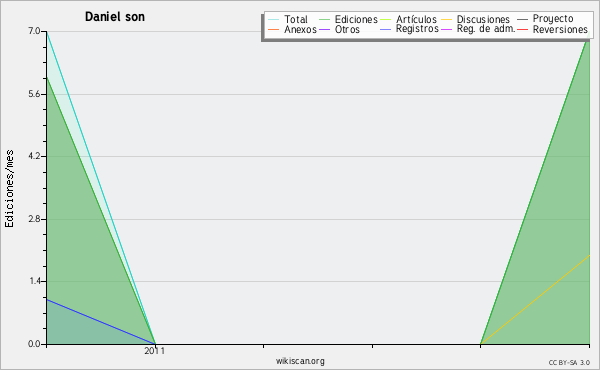Click the Proyecto legend label
The width and height of the screenshot is (600, 370).
553,19
